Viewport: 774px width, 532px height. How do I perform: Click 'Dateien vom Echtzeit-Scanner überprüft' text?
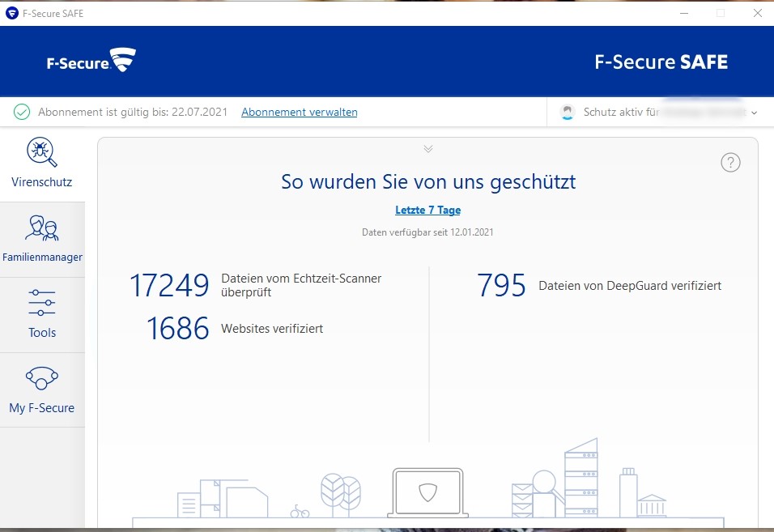[x=301, y=285]
